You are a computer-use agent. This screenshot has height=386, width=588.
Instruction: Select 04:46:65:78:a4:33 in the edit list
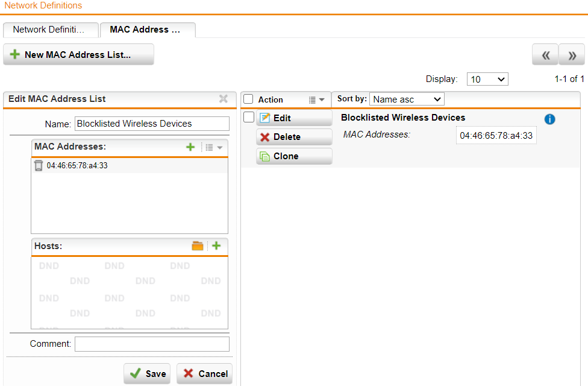click(77, 166)
